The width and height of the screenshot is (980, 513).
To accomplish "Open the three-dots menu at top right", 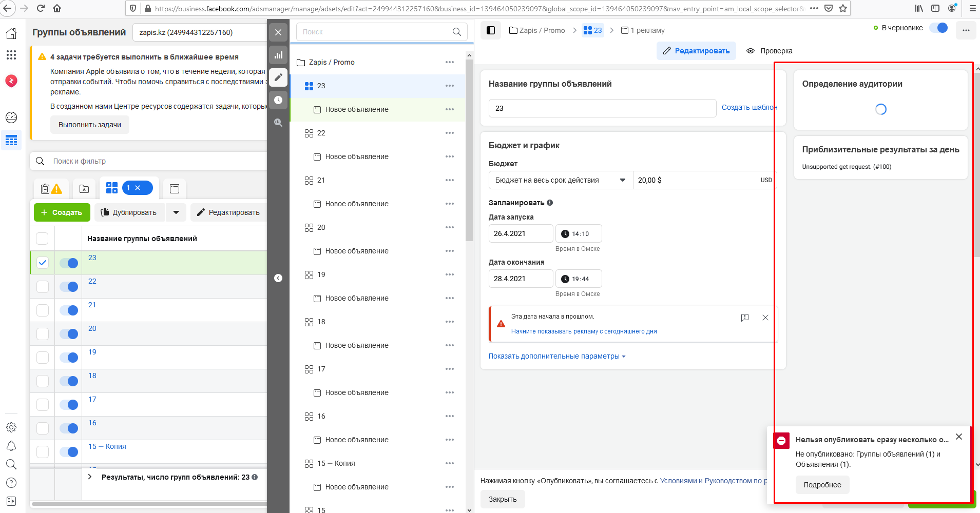I will (966, 30).
